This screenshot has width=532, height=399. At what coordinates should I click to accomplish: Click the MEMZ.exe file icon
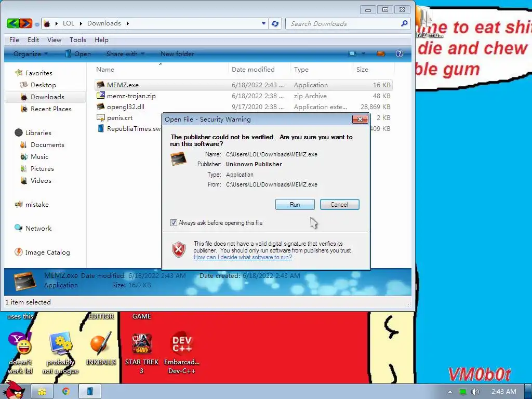click(100, 85)
